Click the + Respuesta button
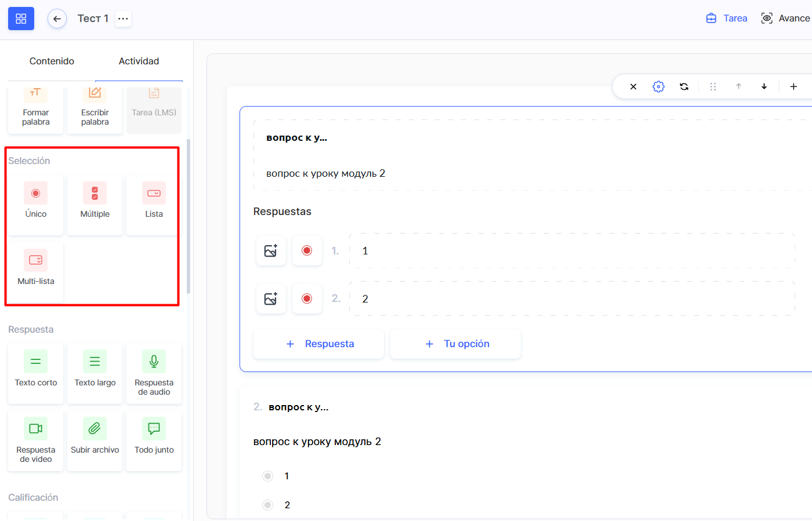Screen dimensions: 812x521 [319, 344]
